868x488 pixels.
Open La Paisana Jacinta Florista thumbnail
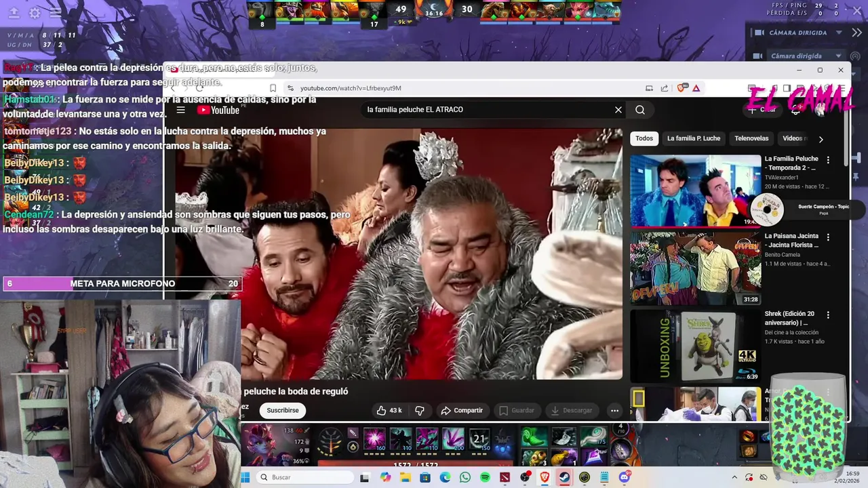coord(695,268)
